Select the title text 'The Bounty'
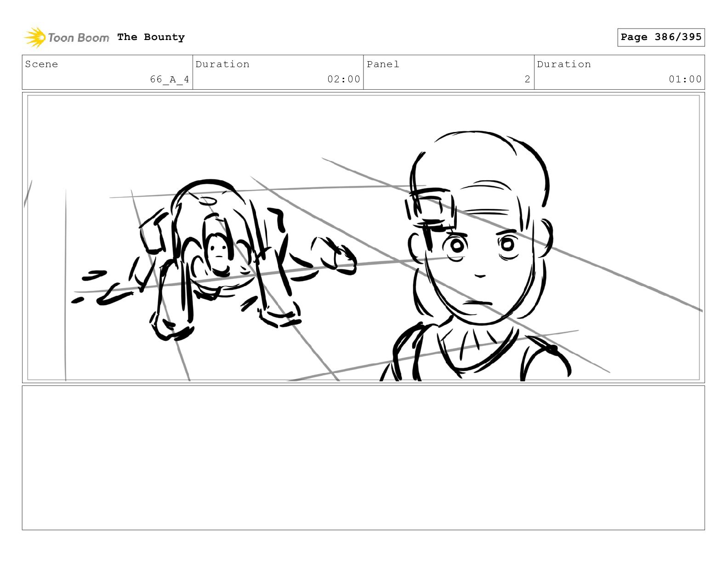This screenshot has width=728, height=563. [x=151, y=37]
